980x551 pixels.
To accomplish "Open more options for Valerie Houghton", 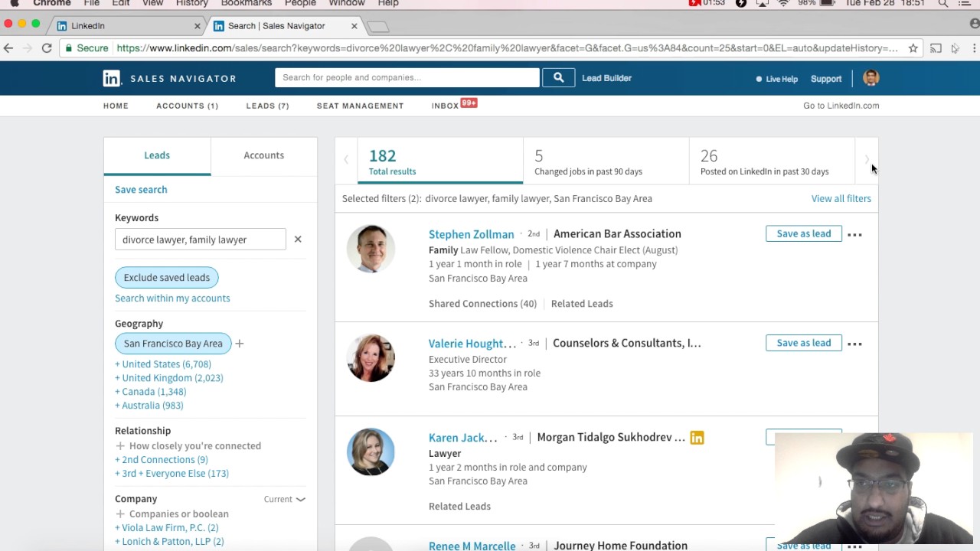I will tap(854, 344).
